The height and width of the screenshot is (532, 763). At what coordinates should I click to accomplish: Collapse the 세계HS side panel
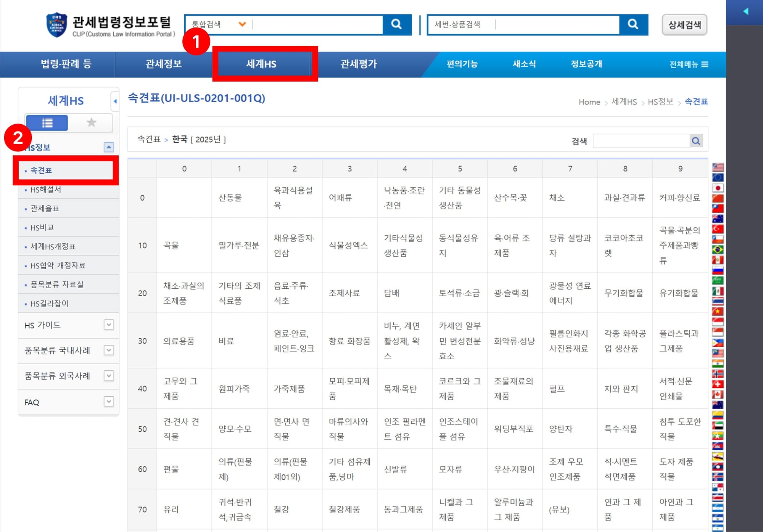(115, 101)
